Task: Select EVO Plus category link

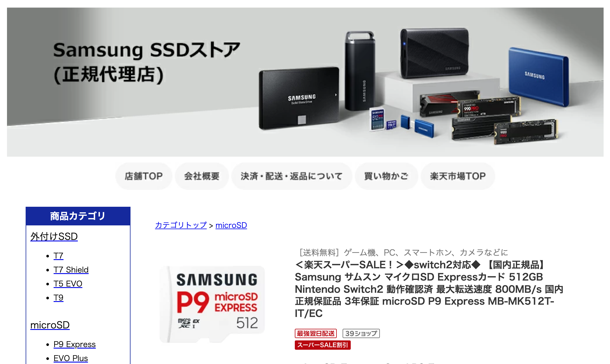Action: pos(71,358)
